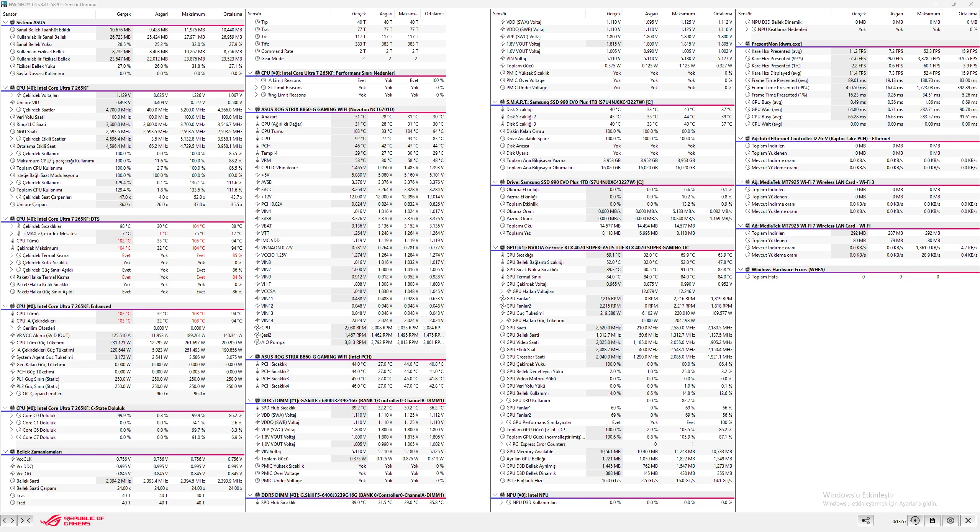Expand the Çekirdek Voltajları row
This screenshot has height=532, width=980.
tap(11, 95)
